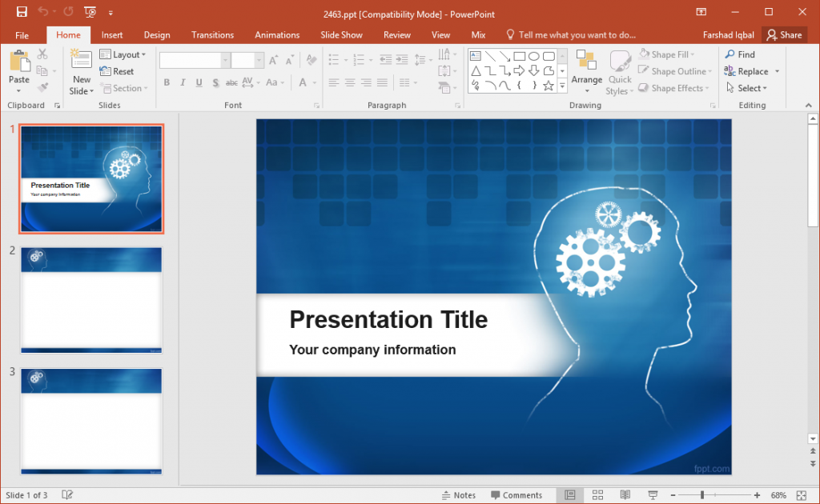Toggle bold formatting
The height and width of the screenshot is (504, 820).
coord(167,82)
